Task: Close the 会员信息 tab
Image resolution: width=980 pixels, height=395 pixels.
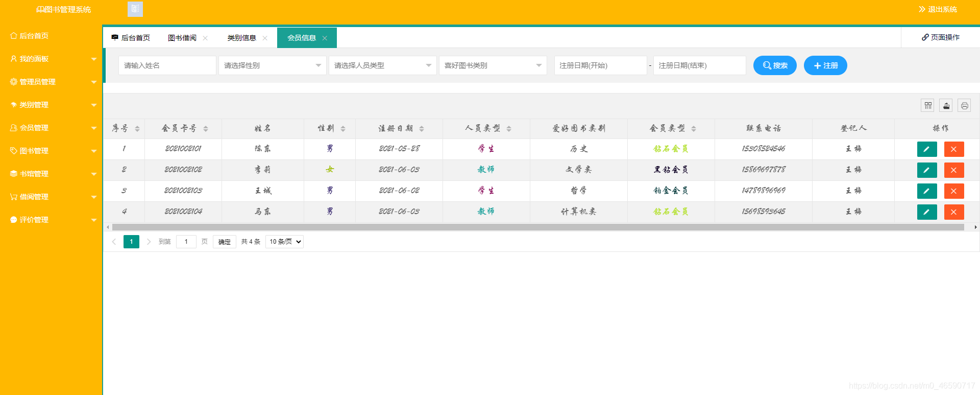Action: pos(325,38)
